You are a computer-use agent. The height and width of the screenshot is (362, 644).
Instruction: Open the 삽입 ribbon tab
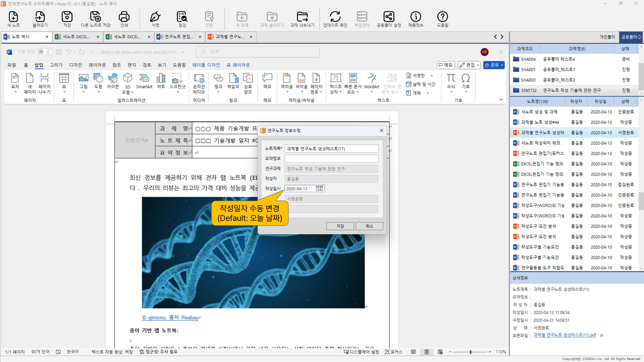tap(39, 65)
